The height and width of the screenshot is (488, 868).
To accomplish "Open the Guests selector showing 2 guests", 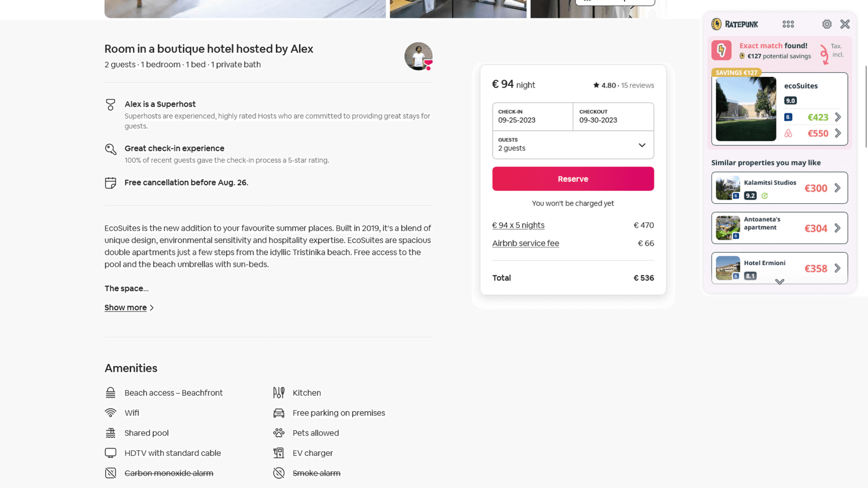I will [573, 145].
